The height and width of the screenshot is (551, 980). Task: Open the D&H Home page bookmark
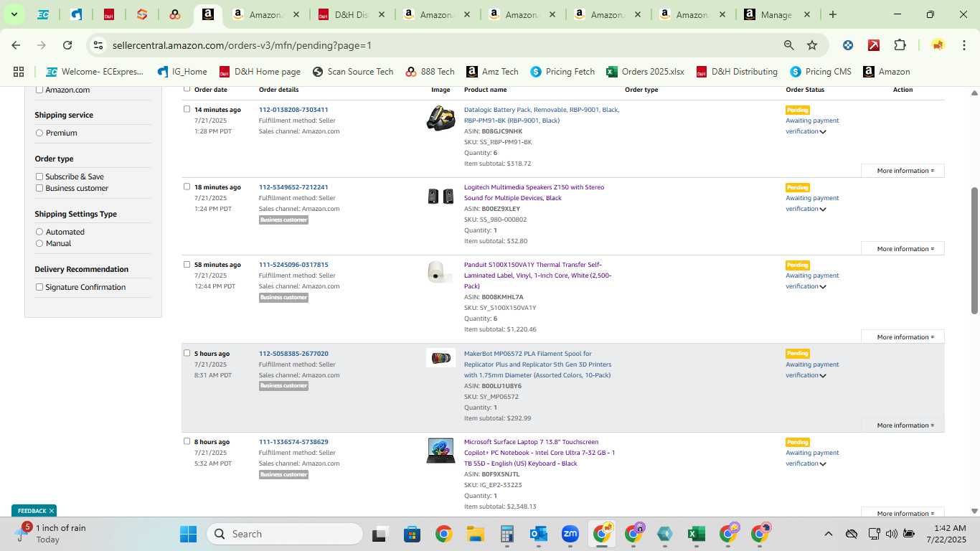(260, 72)
